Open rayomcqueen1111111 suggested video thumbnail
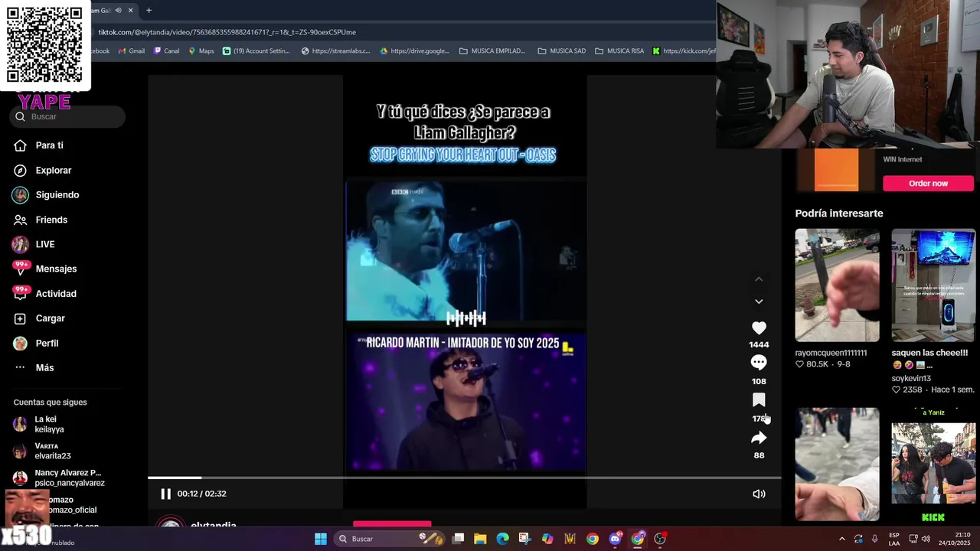This screenshot has width=980, height=551. coord(837,285)
